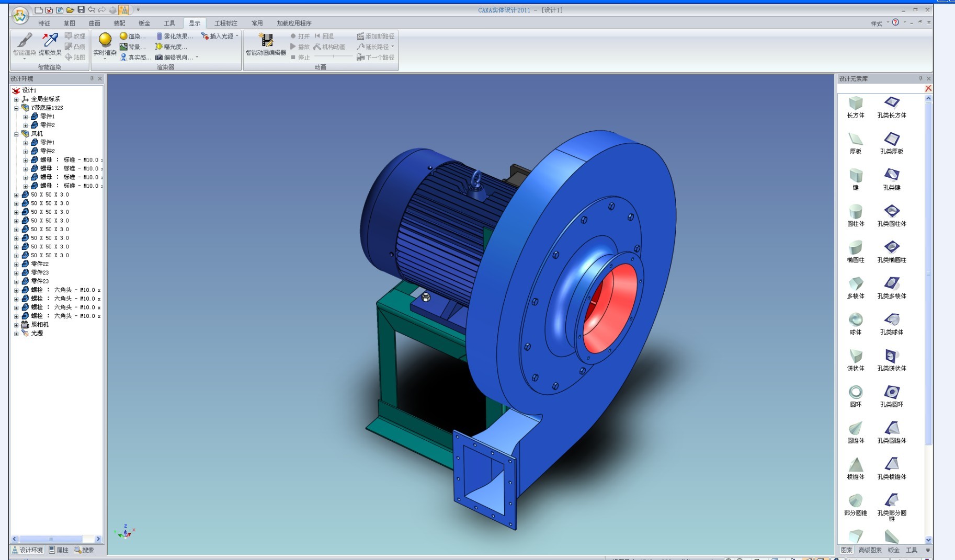Toggle pin on 设计环境 panel
The width and height of the screenshot is (955, 560).
[x=92, y=78]
